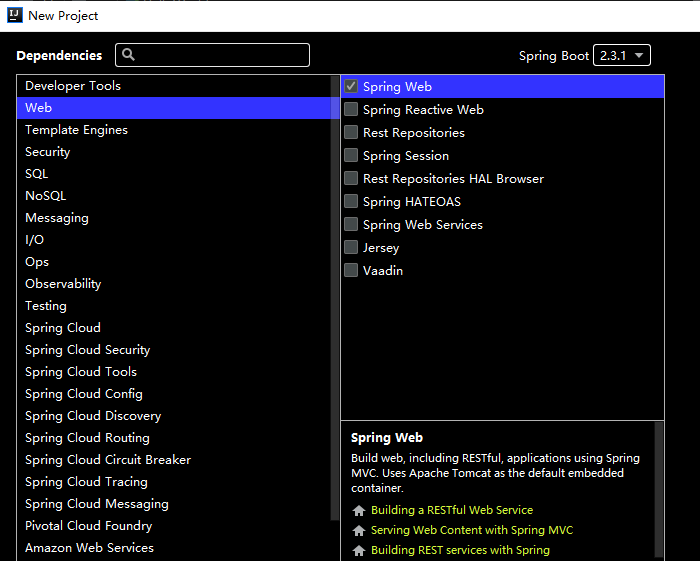Tick the Spring HATEOAS checkbox

(351, 201)
